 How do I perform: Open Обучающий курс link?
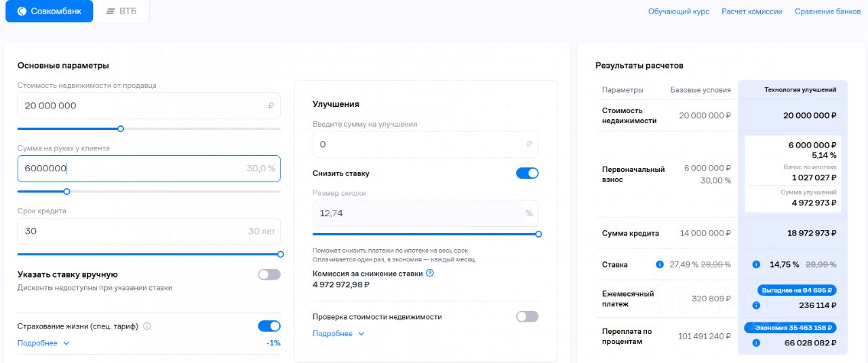pos(679,12)
